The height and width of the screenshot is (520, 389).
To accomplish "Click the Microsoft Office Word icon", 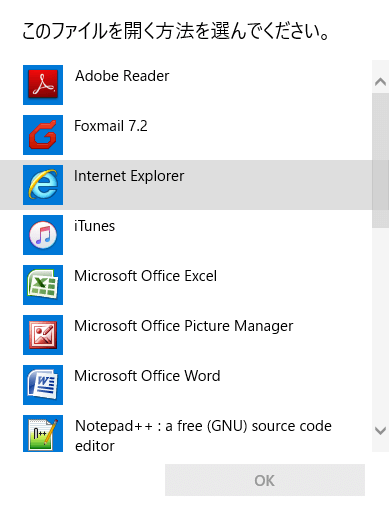I will pyautogui.click(x=43, y=385).
